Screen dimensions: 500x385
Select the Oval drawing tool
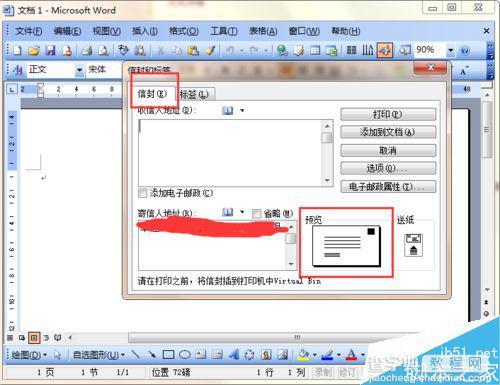185,354
